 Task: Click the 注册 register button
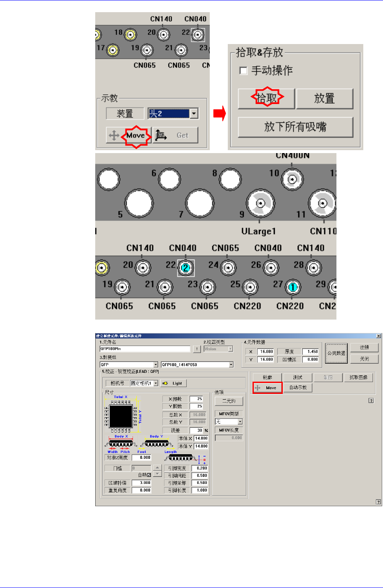365,348
